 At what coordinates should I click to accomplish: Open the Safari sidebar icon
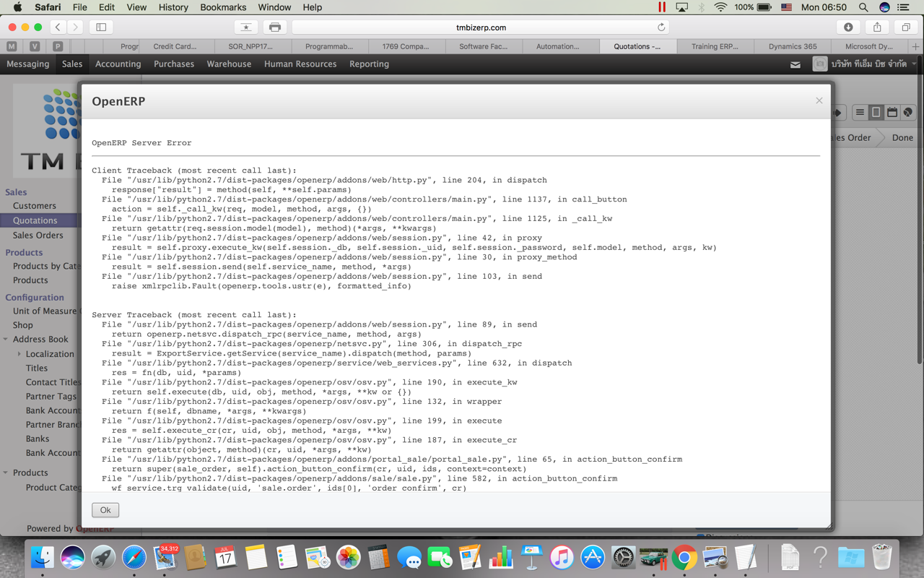pyautogui.click(x=100, y=26)
